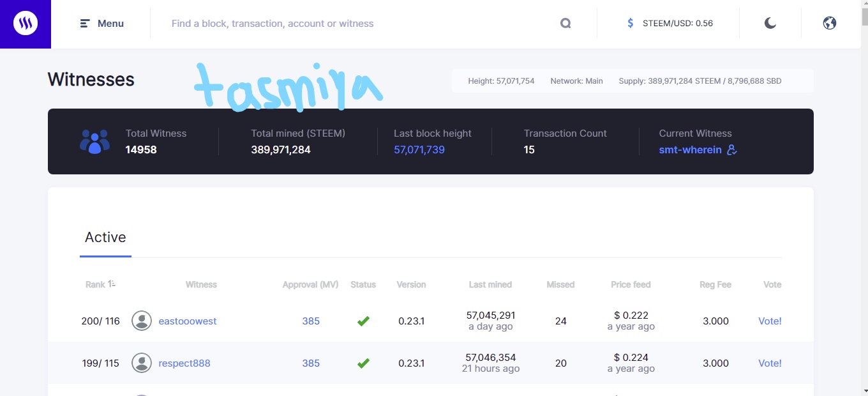
Task: Click the Height: 57,071,754 text
Action: (501, 81)
